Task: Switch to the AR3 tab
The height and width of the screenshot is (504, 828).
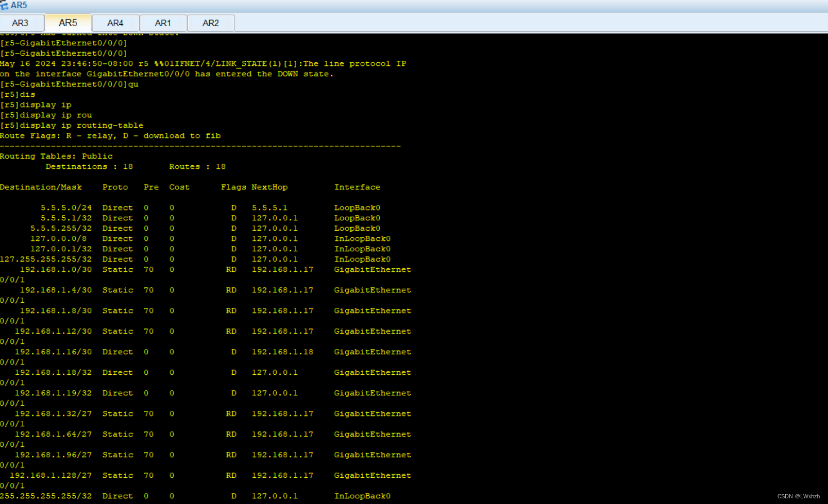Action: pyautogui.click(x=21, y=23)
